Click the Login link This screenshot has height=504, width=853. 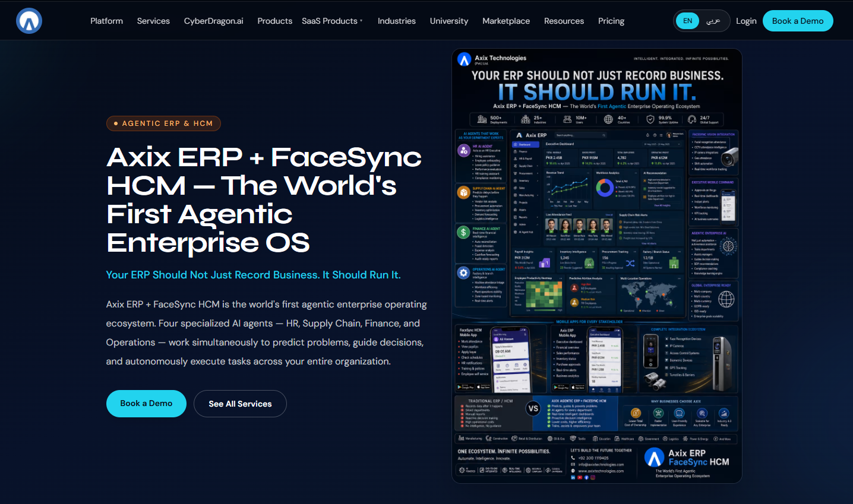(746, 21)
